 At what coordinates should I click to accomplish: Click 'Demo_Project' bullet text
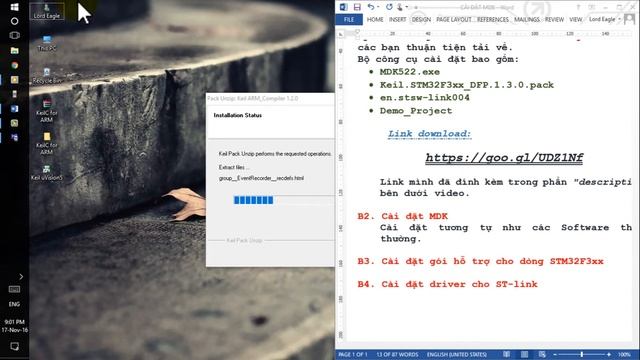pos(416,111)
